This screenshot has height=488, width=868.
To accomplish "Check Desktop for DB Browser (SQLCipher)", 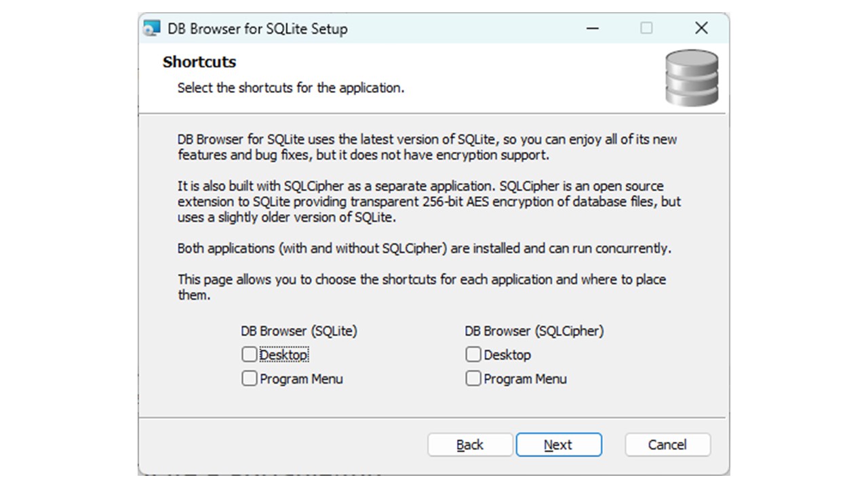I will [473, 354].
